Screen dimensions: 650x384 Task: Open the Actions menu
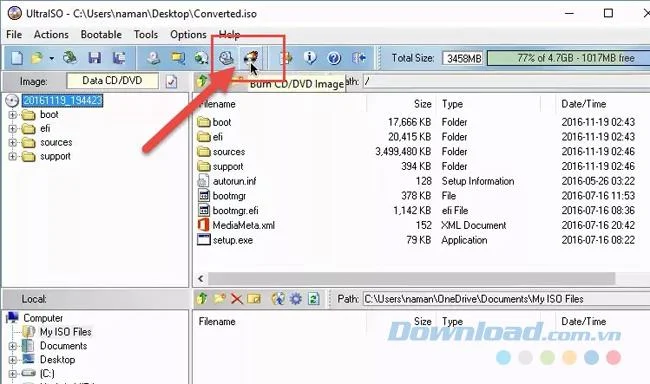tap(51, 34)
